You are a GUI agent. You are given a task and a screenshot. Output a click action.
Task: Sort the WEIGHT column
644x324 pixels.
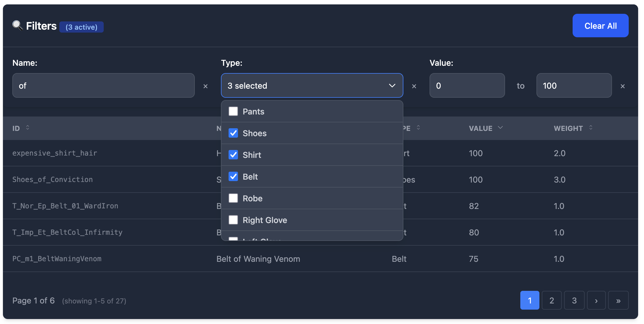point(591,128)
